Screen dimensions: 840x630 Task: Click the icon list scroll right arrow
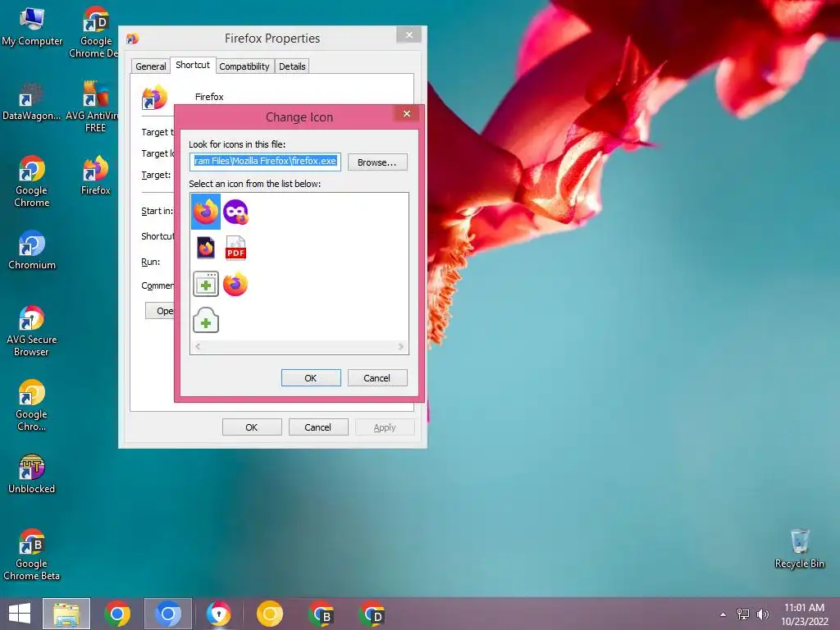tap(400, 347)
